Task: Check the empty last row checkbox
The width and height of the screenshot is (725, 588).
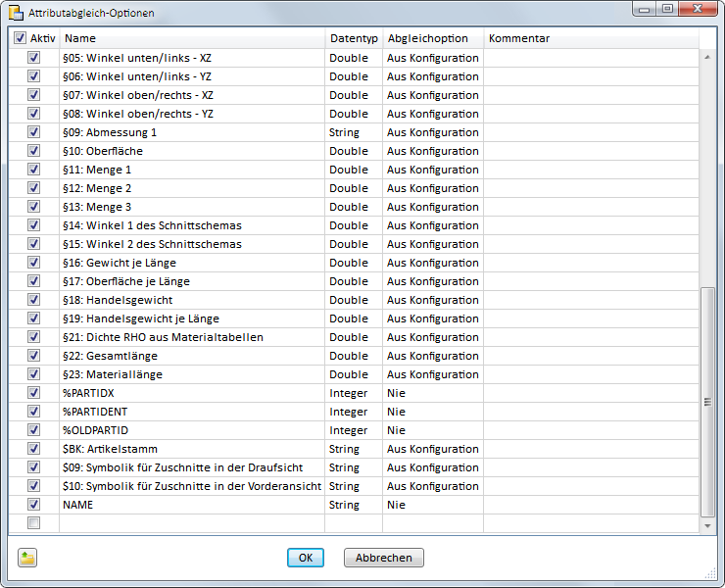Action: point(33,523)
